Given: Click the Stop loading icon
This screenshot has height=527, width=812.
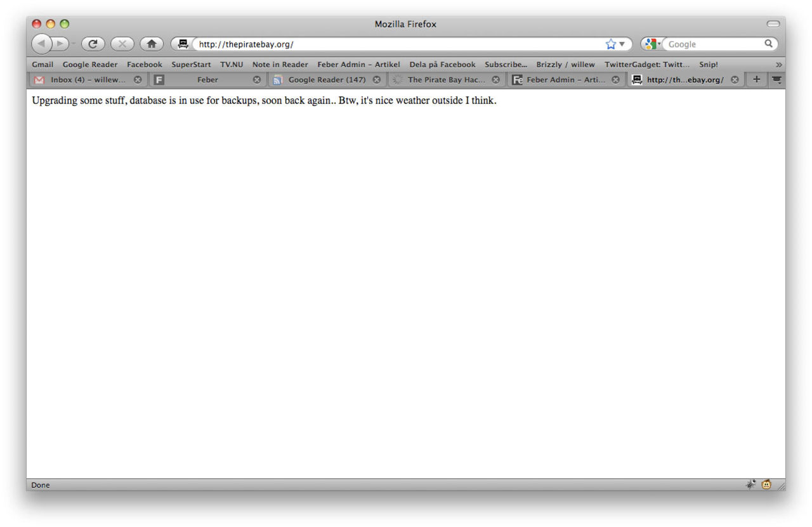Looking at the screenshot, I should coord(121,44).
